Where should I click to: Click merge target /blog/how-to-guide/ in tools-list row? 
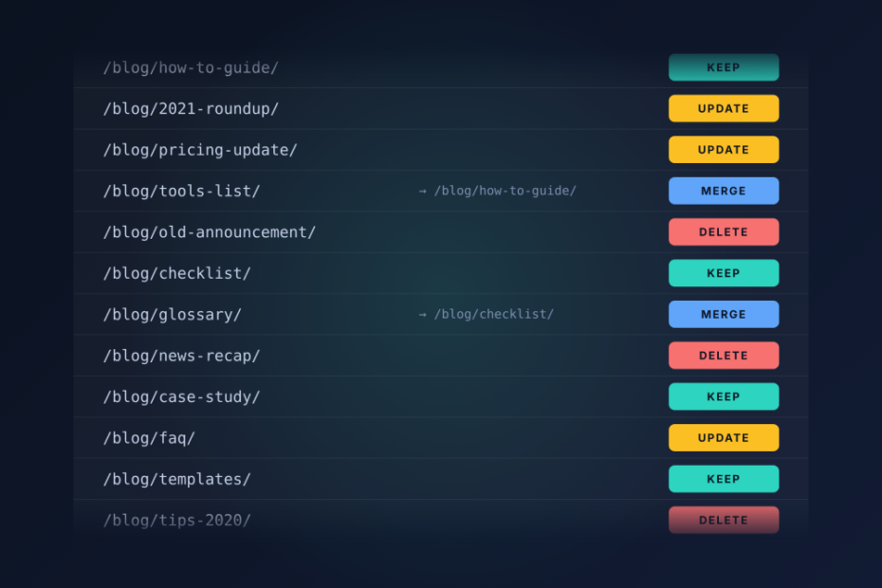click(x=505, y=192)
